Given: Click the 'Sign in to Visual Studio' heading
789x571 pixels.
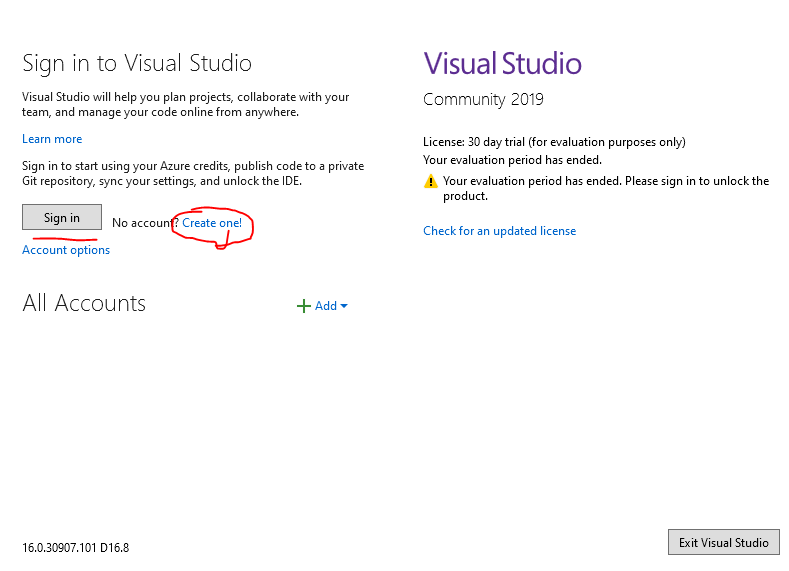Looking at the screenshot, I should tap(137, 64).
